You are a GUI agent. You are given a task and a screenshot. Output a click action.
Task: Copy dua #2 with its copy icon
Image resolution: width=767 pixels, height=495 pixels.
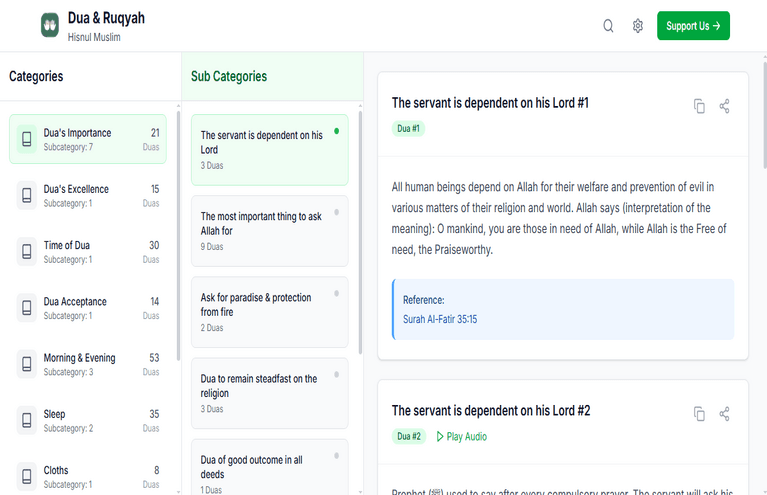click(699, 413)
